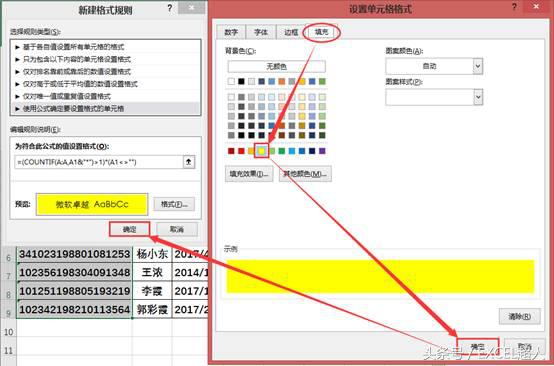The height and width of the screenshot is (366, 554).
Task: Pick white in the top theme colors row
Action: 231,82
